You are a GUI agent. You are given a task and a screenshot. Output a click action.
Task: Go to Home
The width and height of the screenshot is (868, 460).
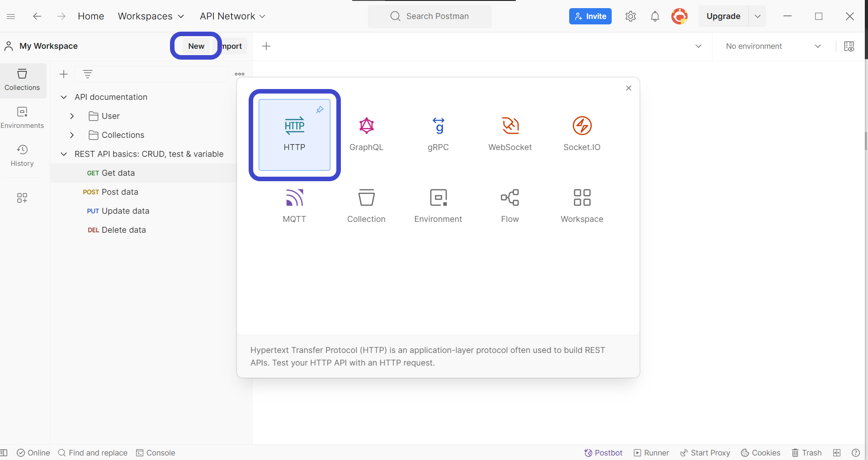tap(91, 16)
